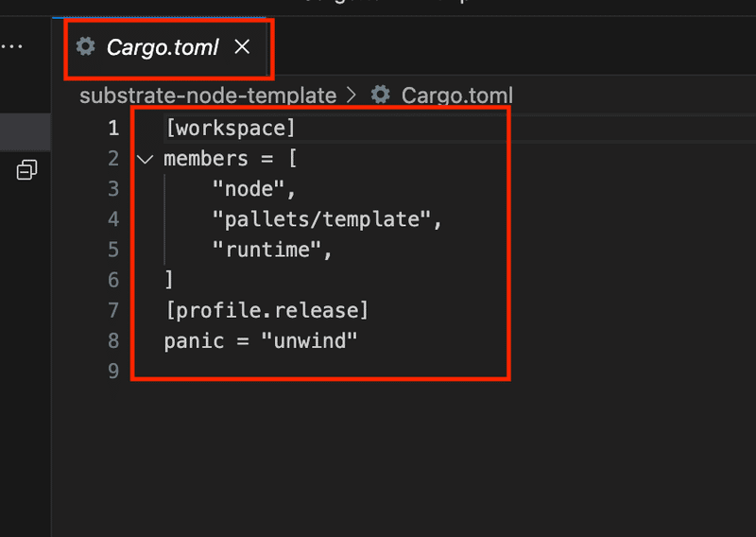Click the breadcrumb gear icon beside Cargo.toml

pos(381,95)
